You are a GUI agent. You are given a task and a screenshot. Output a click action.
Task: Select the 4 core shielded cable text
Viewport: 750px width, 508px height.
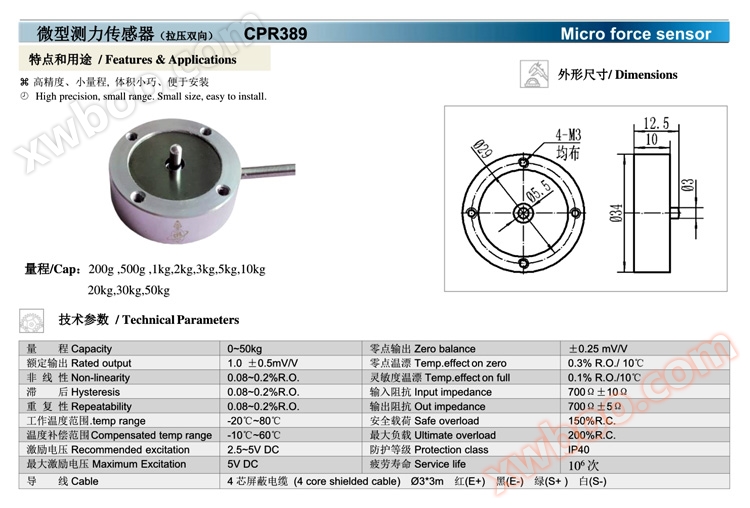[x=347, y=481]
